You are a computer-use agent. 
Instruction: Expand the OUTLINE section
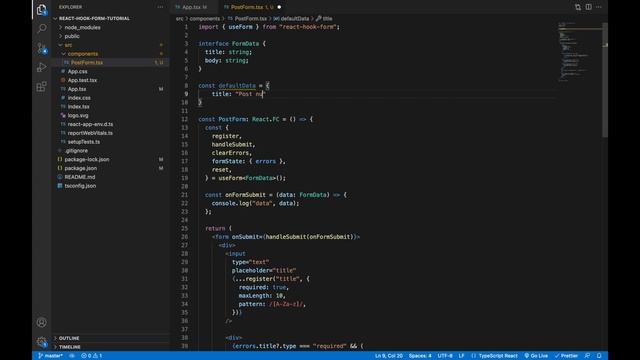(69, 338)
